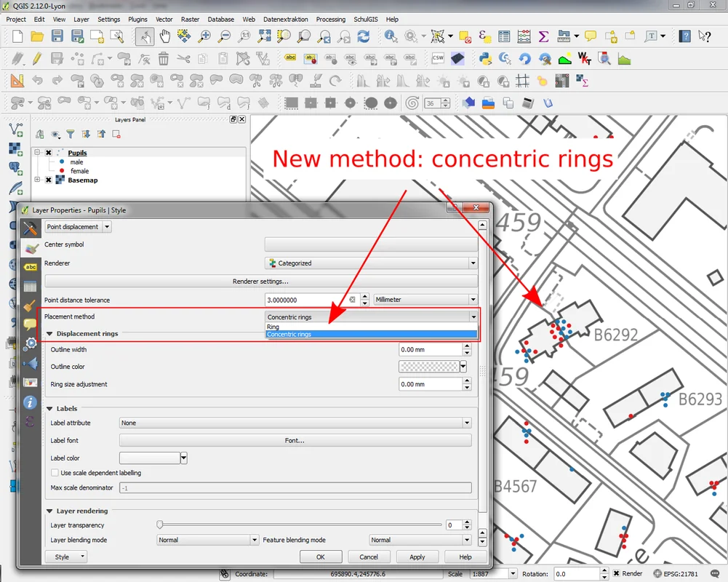Toggle visibility checkbox of Basemap layer
The width and height of the screenshot is (728, 582).
point(48,180)
